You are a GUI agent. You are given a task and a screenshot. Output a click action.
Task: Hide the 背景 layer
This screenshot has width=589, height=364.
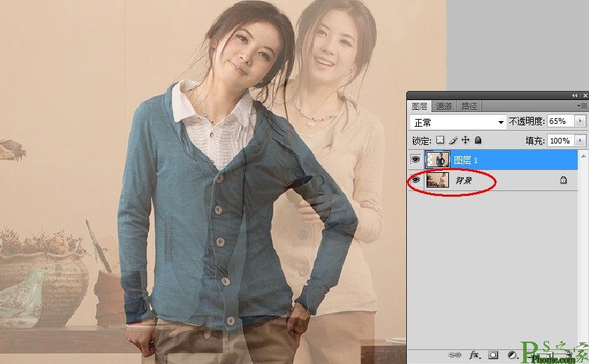[415, 180]
